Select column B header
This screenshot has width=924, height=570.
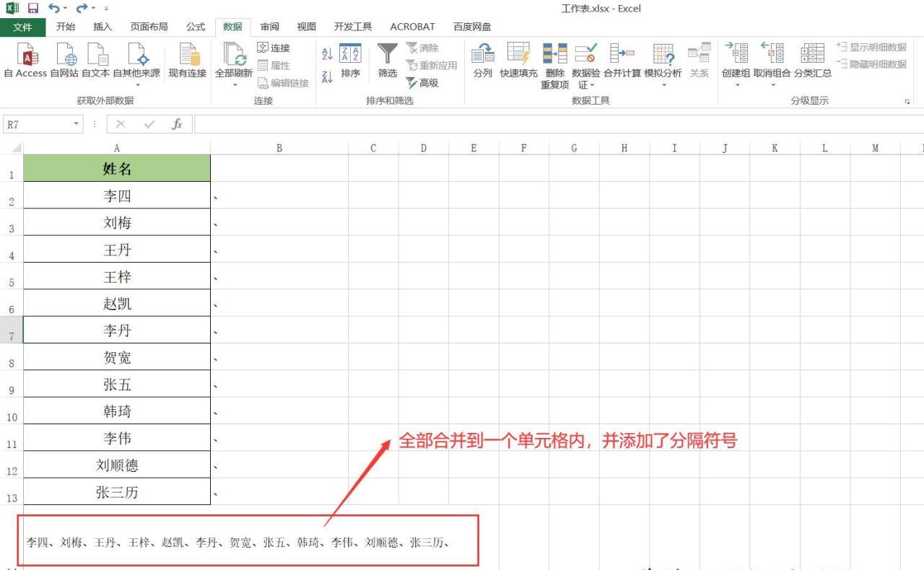pos(279,148)
